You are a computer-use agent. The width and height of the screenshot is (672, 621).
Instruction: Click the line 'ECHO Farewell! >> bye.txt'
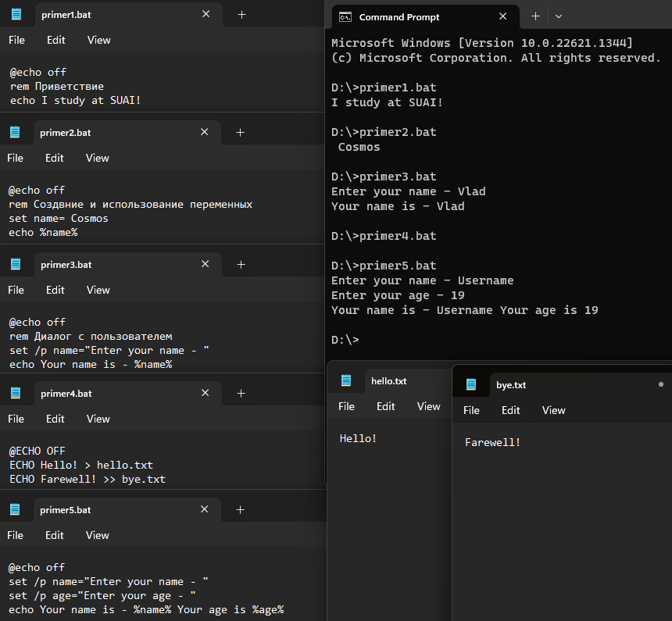(88, 479)
